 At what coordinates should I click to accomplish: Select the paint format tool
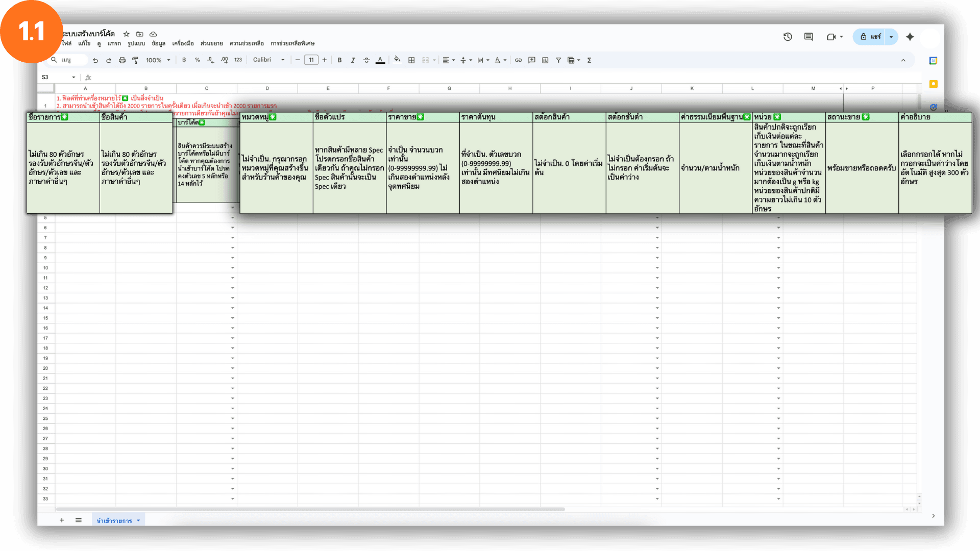point(135,60)
